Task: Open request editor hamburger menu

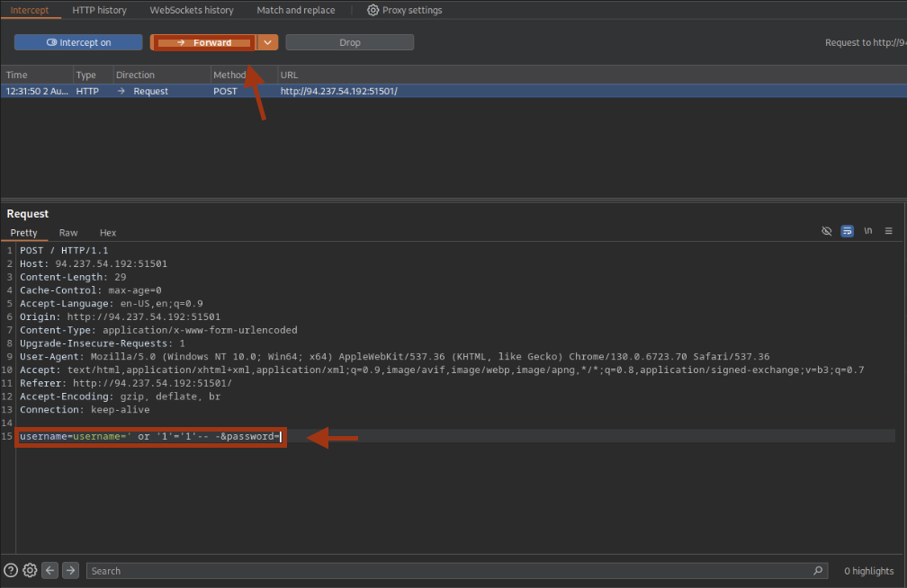Action: [888, 231]
